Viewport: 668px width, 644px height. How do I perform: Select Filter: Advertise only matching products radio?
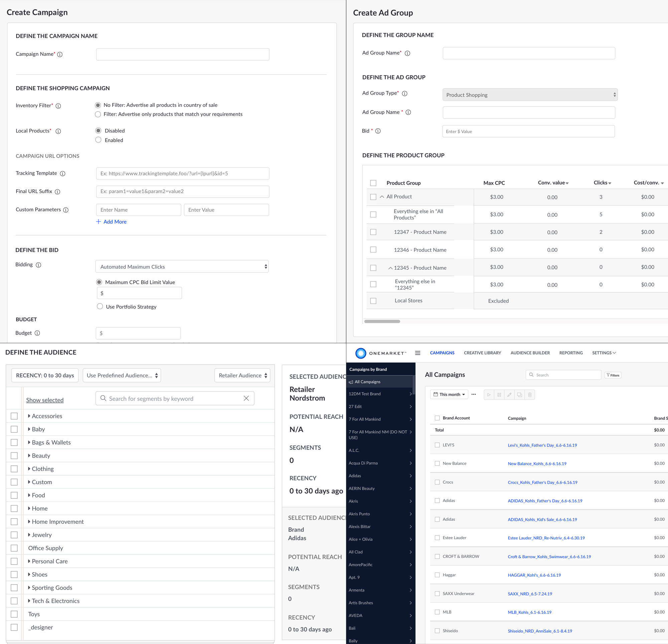pos(98,114)
